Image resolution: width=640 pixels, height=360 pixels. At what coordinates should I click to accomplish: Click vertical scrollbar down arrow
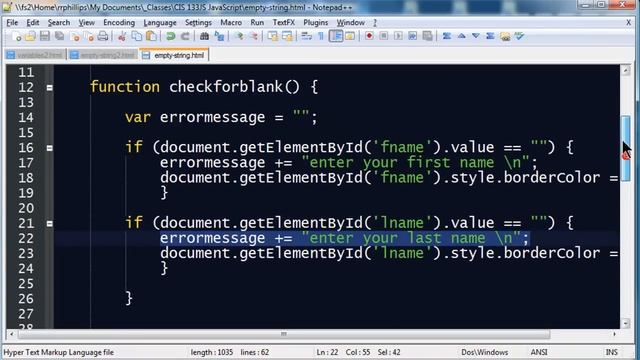(626, 323)
